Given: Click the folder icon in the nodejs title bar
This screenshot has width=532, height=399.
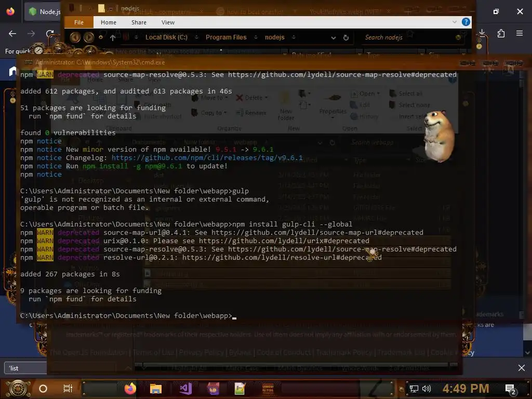Looking at the screenshot, I should point(101,8).
